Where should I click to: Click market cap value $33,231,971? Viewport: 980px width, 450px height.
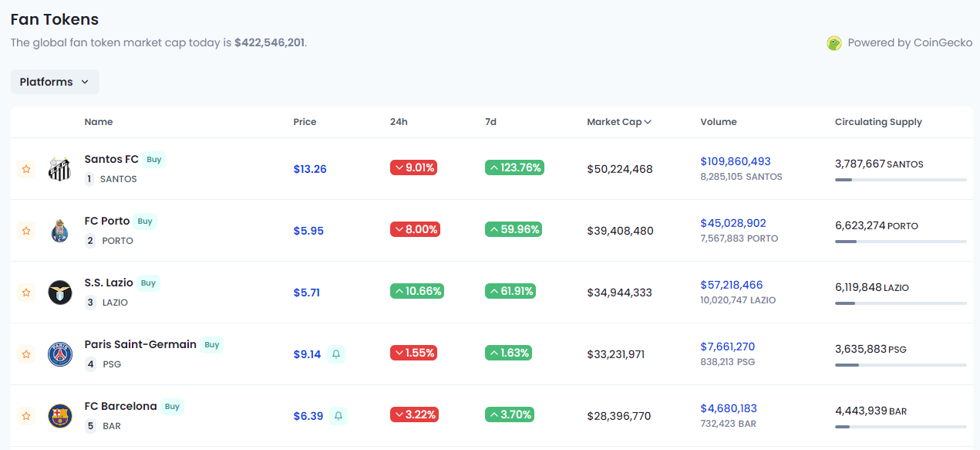(x=615, y=354)
